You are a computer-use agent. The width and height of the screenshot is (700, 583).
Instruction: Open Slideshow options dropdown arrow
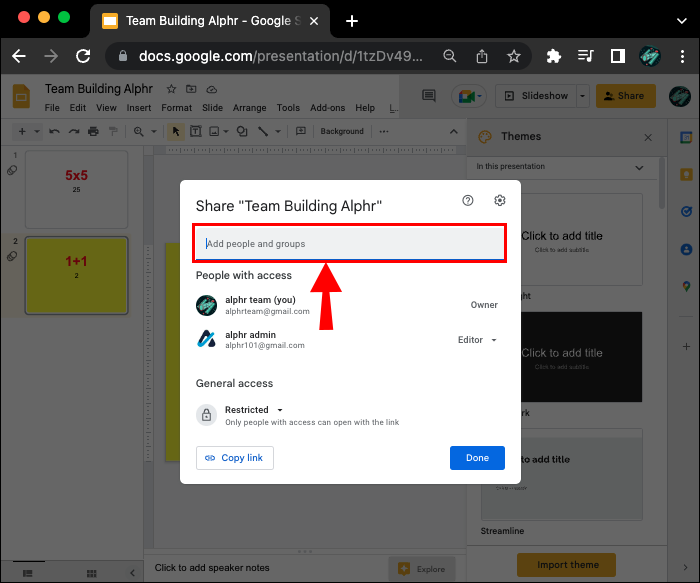coord(583,96)
